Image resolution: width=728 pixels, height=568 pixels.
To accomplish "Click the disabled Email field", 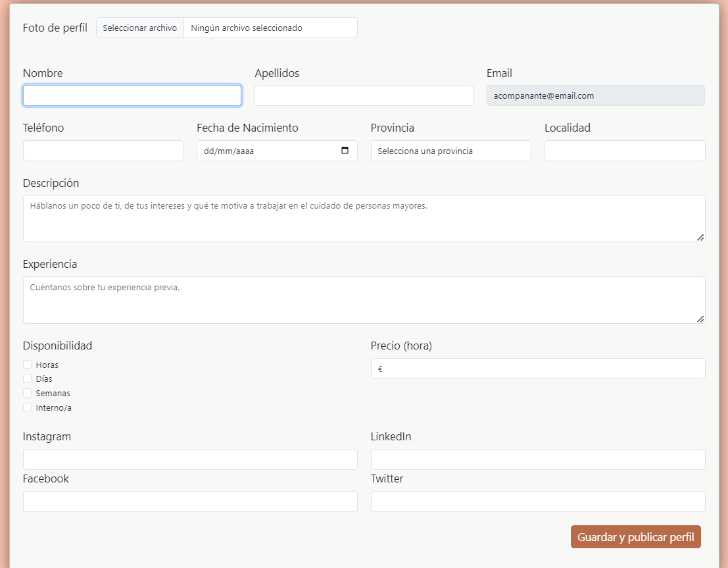I will coord(596,95).
